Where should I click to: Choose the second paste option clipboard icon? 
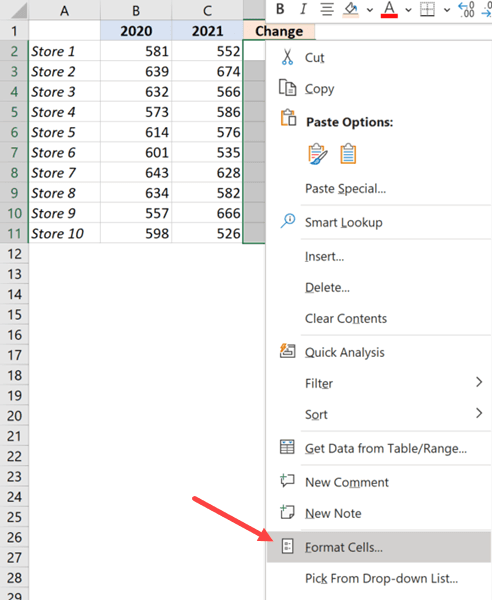[x=348, y=154]
